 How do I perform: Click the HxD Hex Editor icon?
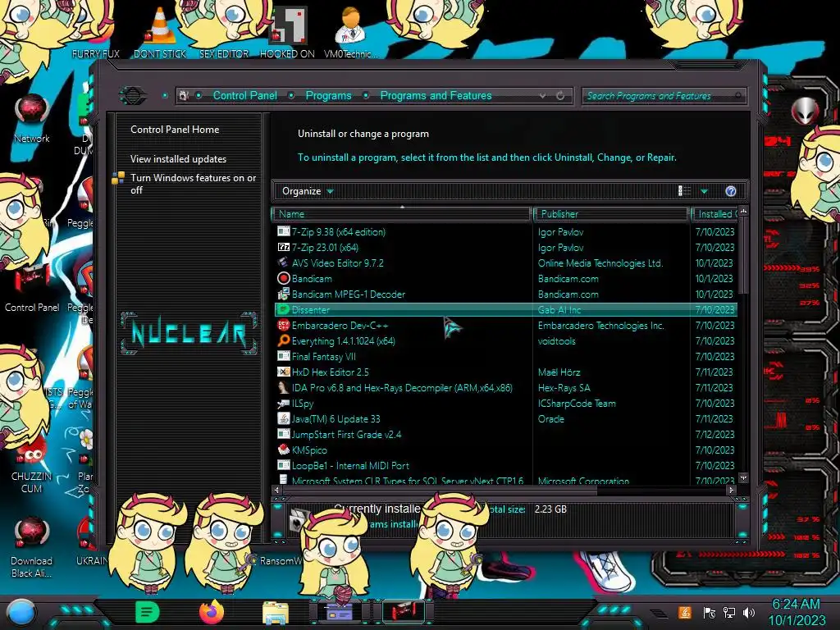pos(283,372)
